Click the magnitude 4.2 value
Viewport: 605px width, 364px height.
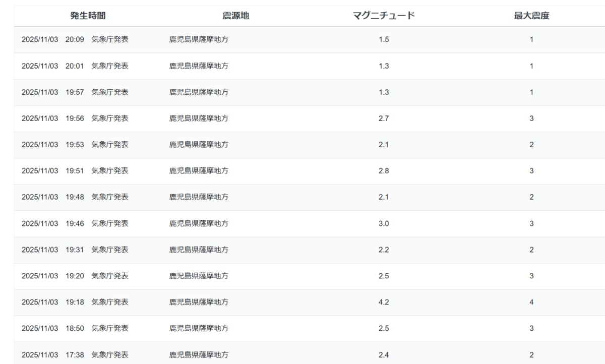[x=384, y=302]
